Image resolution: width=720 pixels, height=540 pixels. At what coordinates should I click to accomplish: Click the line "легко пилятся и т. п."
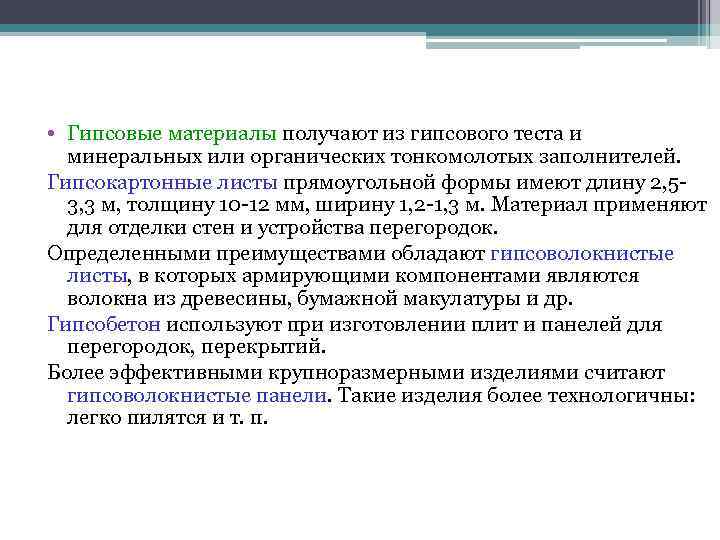167,418
